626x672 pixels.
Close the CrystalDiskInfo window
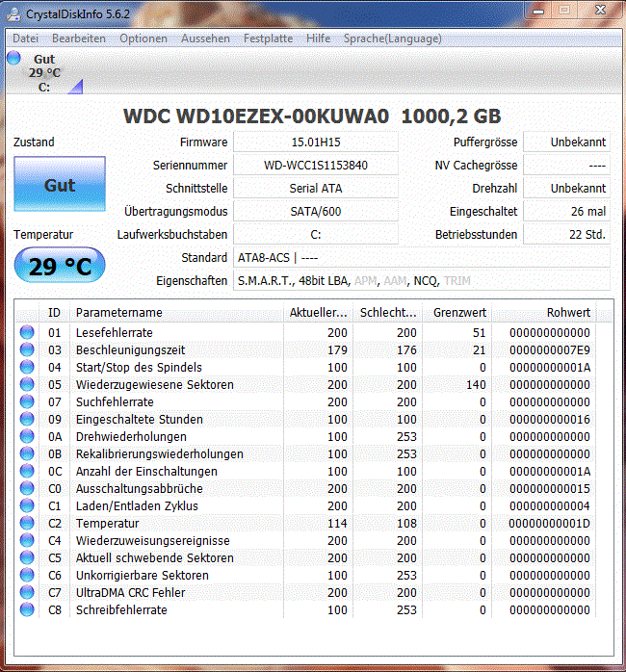tap(600, 10)
